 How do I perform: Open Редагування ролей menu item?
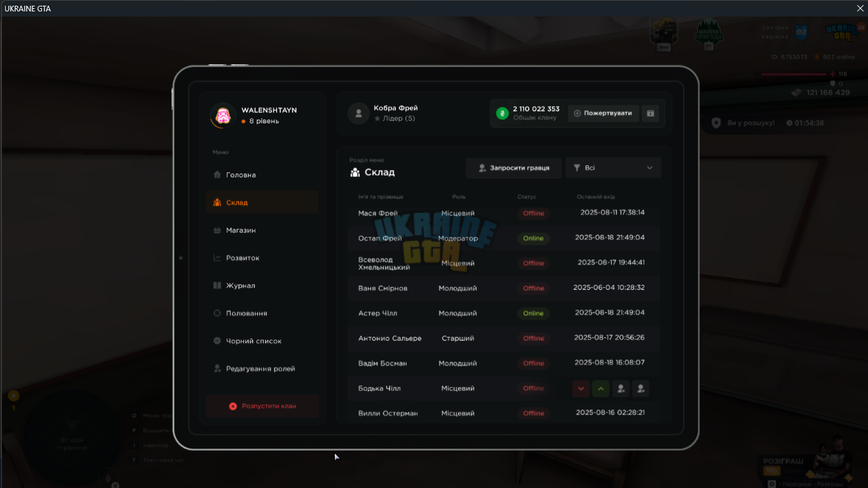tap(262, 369)
